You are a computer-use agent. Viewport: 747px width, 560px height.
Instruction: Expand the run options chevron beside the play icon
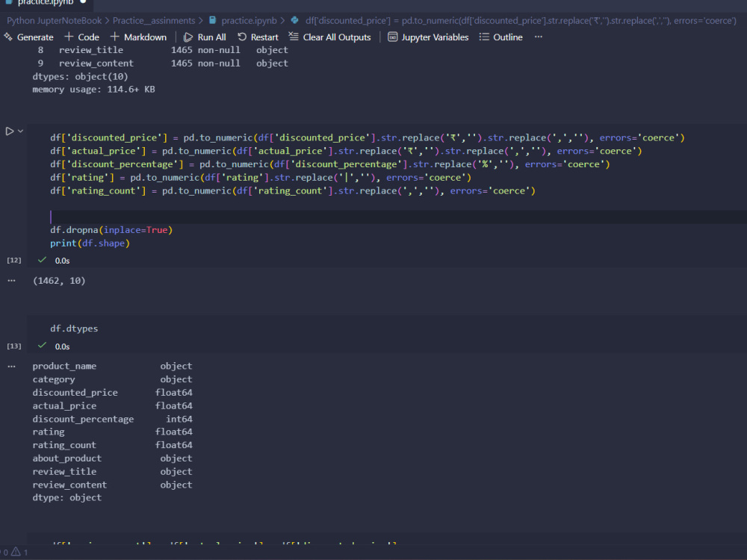pyautogui.click(x=20, y=131)
